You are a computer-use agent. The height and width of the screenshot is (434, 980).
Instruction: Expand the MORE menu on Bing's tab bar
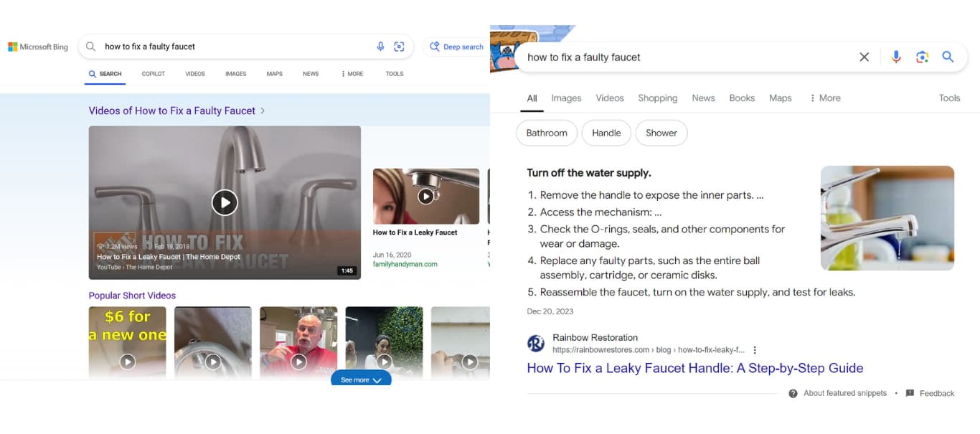coord(352,73)
